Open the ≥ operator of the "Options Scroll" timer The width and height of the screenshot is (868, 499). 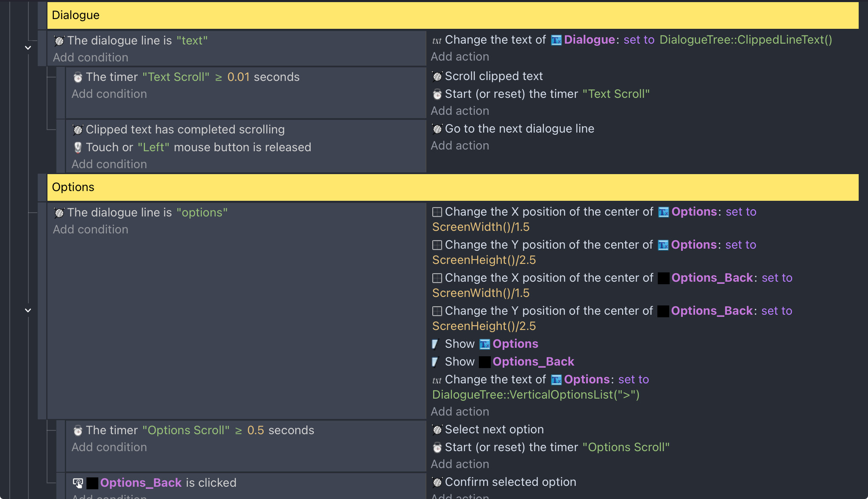click(x=238, y=430)
